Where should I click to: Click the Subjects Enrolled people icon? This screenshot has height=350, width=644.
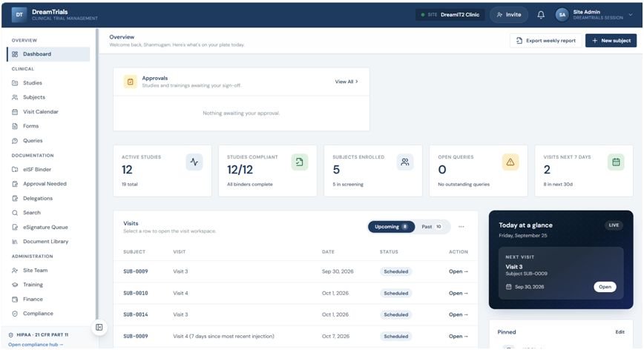pos(405,162)
